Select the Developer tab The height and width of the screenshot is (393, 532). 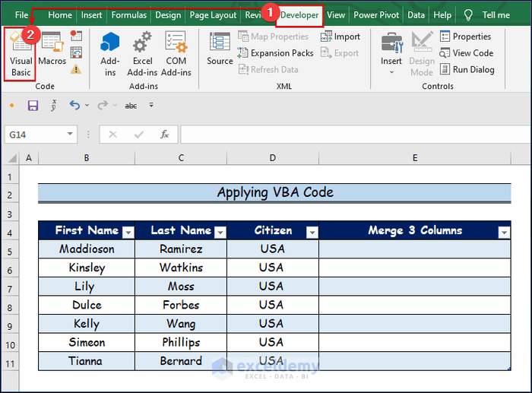tap(299, 15)
